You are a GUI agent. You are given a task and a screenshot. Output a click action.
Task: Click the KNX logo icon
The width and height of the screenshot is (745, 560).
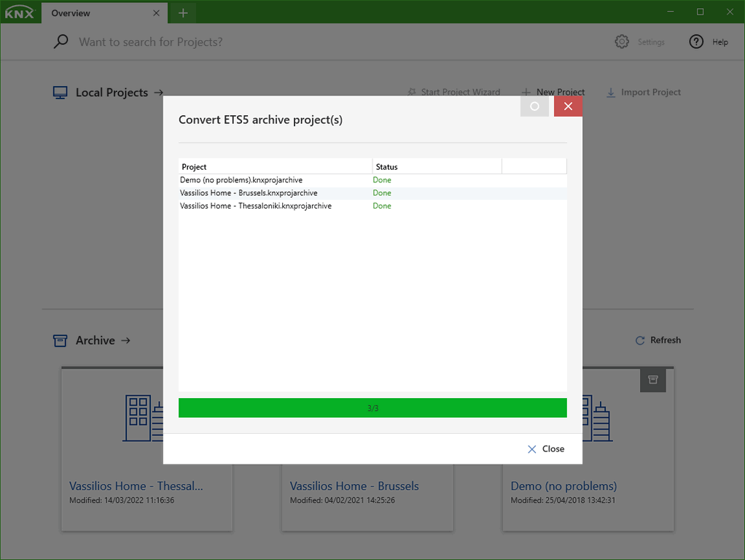(x=20, y=13)
